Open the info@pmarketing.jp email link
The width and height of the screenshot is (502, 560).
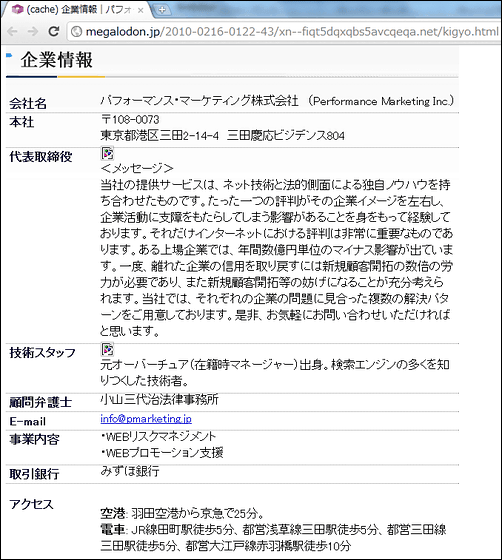tap(146, 419)
